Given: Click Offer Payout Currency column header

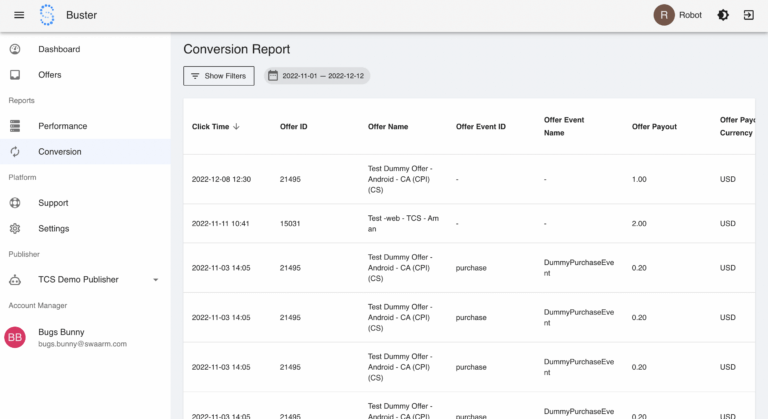Looking at the screenshot, I should click(737, 126).
